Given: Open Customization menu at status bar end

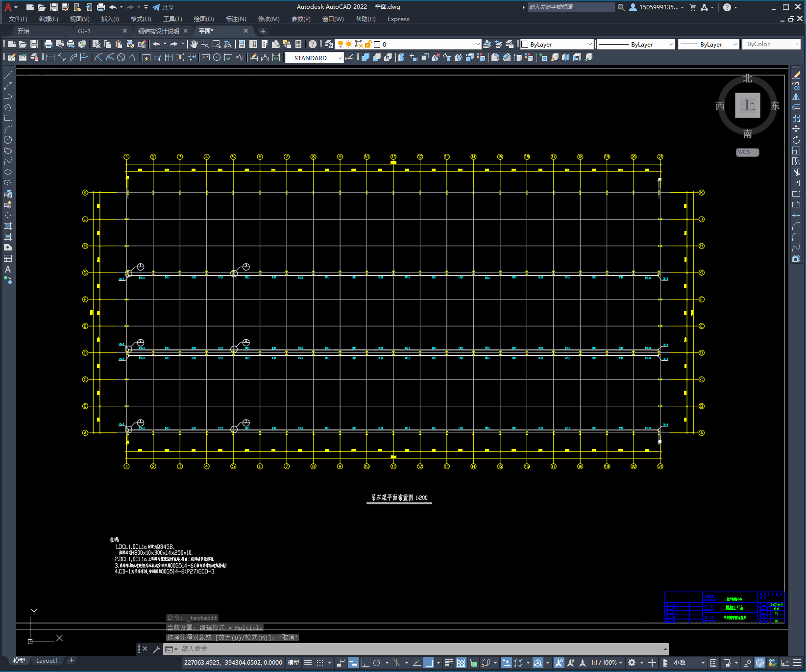Looking at the screenshot, I should pyautogui.click(x=798, y=663).
